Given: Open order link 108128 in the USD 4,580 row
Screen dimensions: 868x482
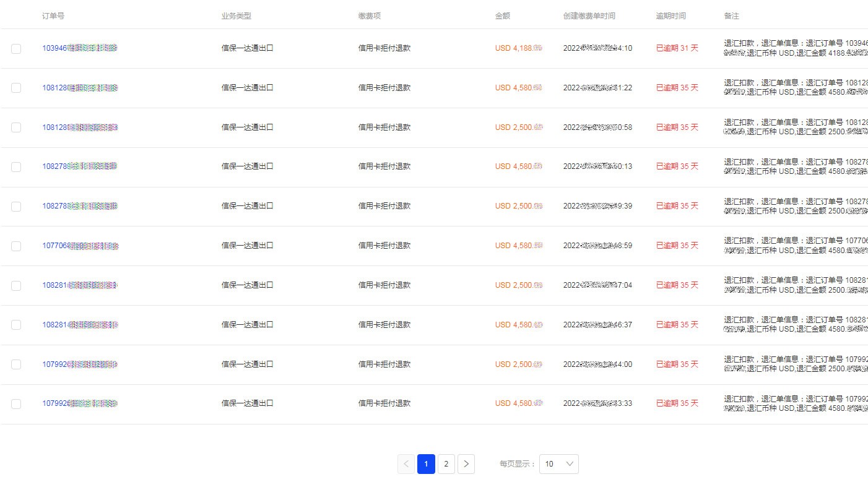Looking at the screenshot, I should (x=80, y=88).
